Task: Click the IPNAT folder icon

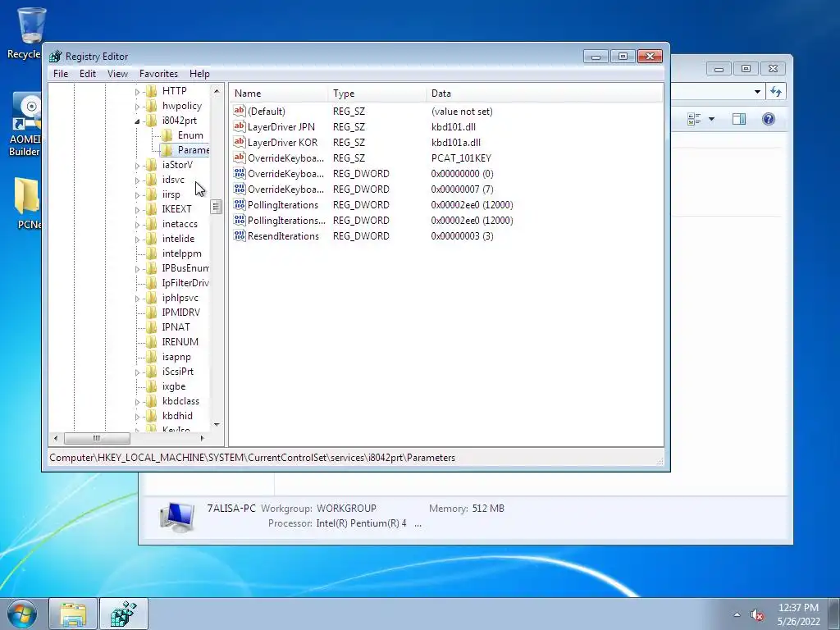Action: click(152, 326)
